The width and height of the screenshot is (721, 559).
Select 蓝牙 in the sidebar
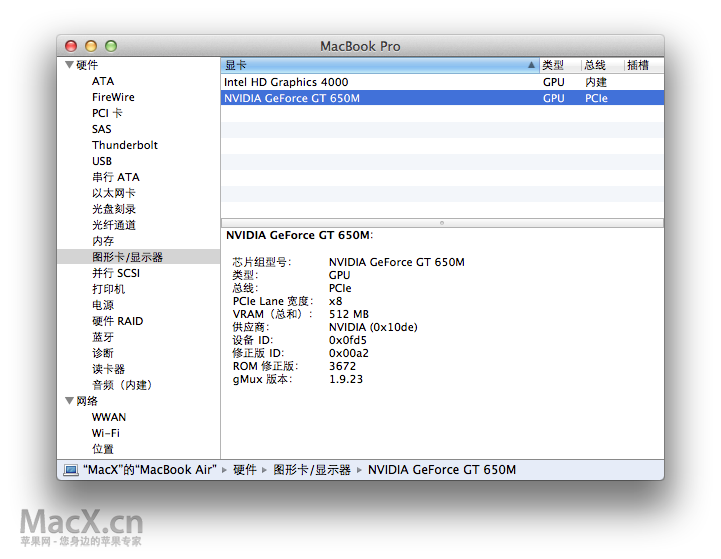(x=103, y=337)
